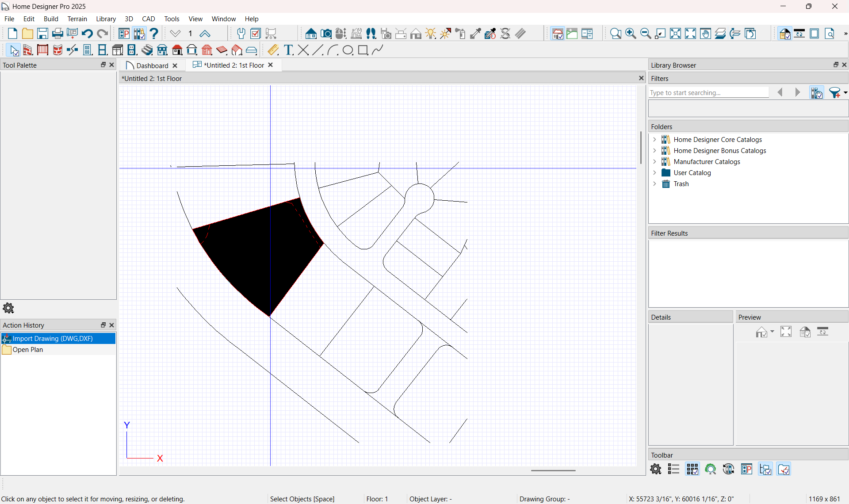This screenshot has height=504, width=849.
Task: Open the Terrain menu
Action: pos(77,19)
